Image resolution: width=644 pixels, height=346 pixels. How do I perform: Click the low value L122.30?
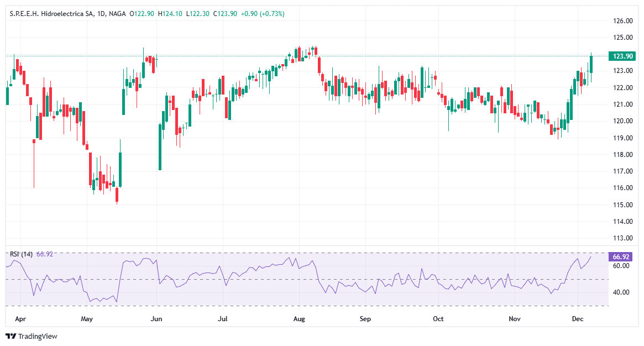(x=197, y=14)
